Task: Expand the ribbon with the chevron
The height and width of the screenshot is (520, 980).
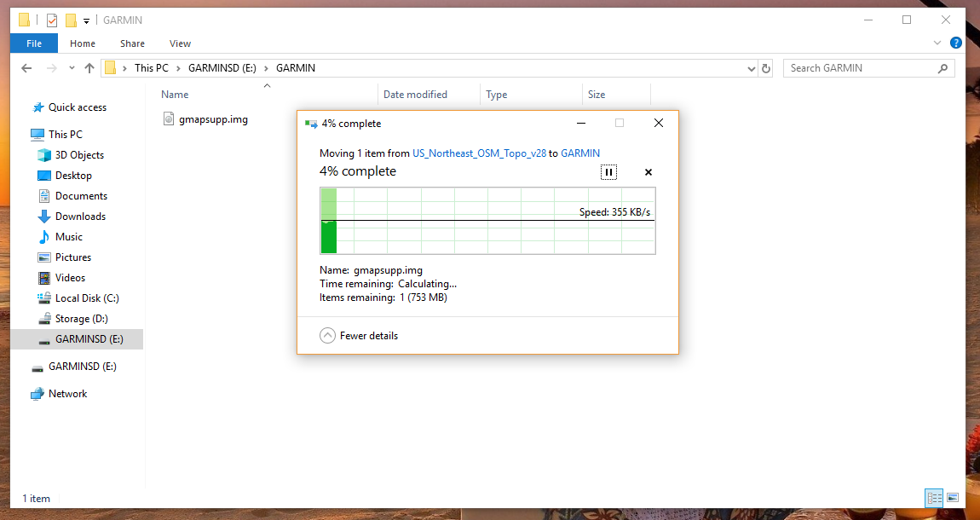Action: tap(937, 43)
